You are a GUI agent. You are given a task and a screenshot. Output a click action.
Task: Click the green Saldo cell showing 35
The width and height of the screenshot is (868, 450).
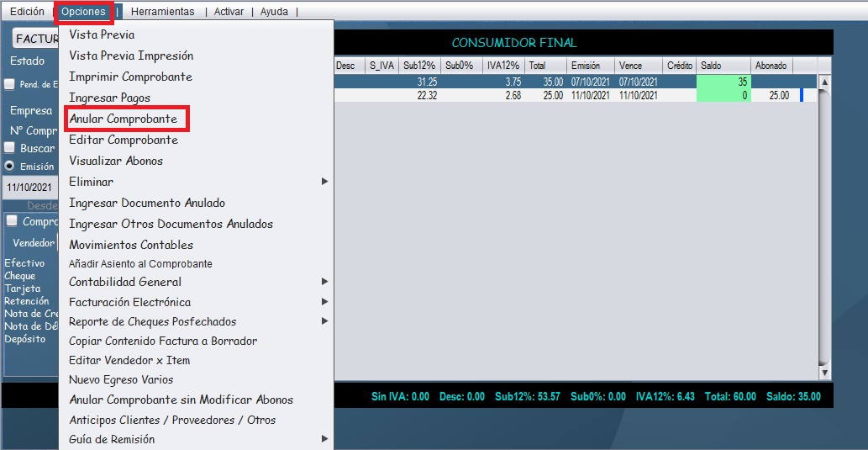(722, 82)
